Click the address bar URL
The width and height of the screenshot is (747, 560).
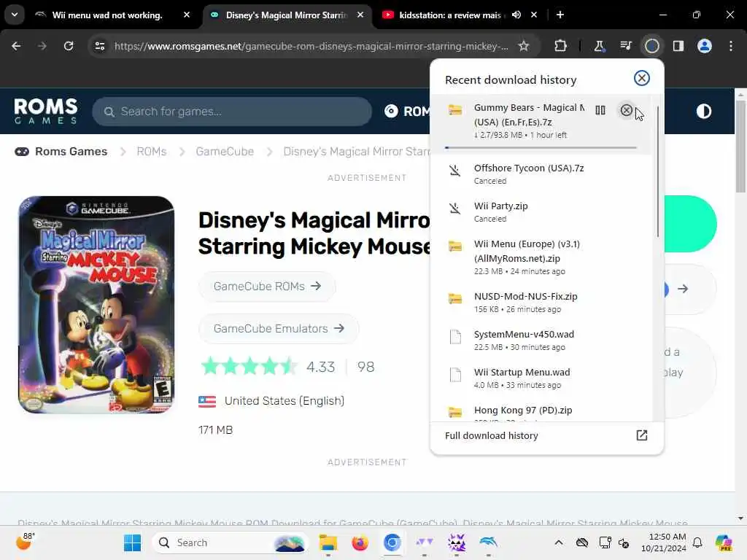[311, 46]
